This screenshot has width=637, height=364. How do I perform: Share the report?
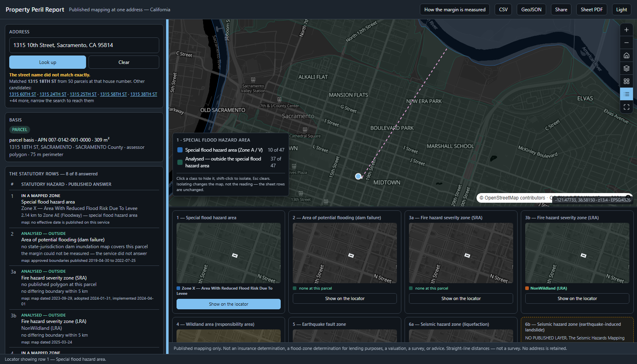pos(561,10)
